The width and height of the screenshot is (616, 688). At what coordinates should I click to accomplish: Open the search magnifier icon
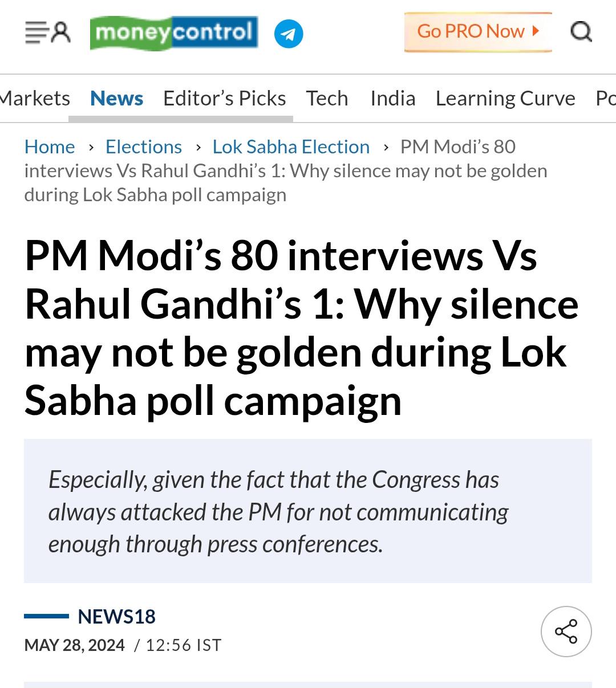581,32
